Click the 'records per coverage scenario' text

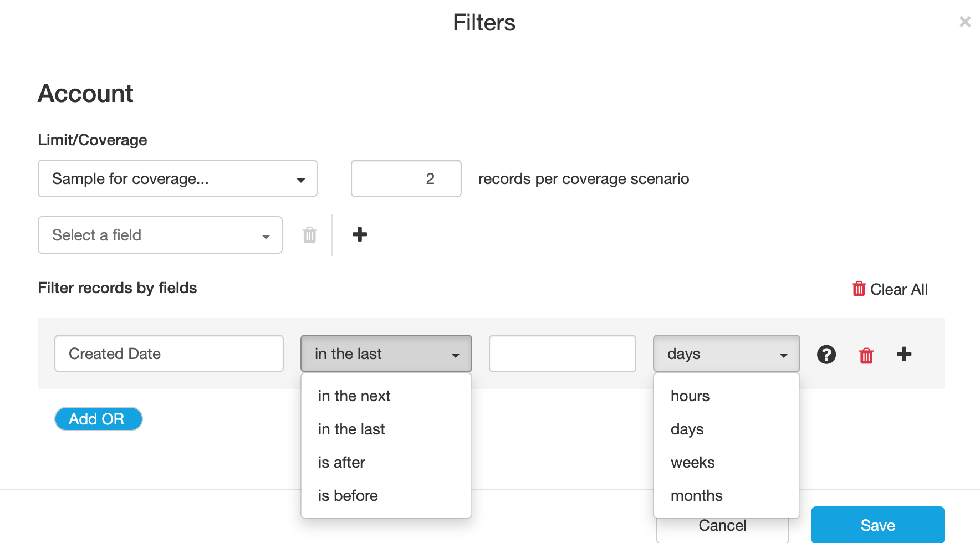(584, 179)
